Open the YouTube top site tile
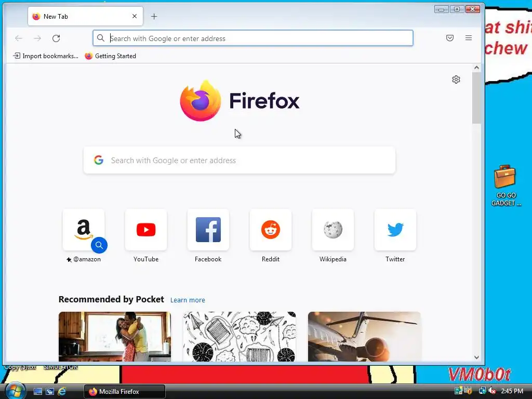The height and width of the screenshot is (399, 532). coord(146,230)
